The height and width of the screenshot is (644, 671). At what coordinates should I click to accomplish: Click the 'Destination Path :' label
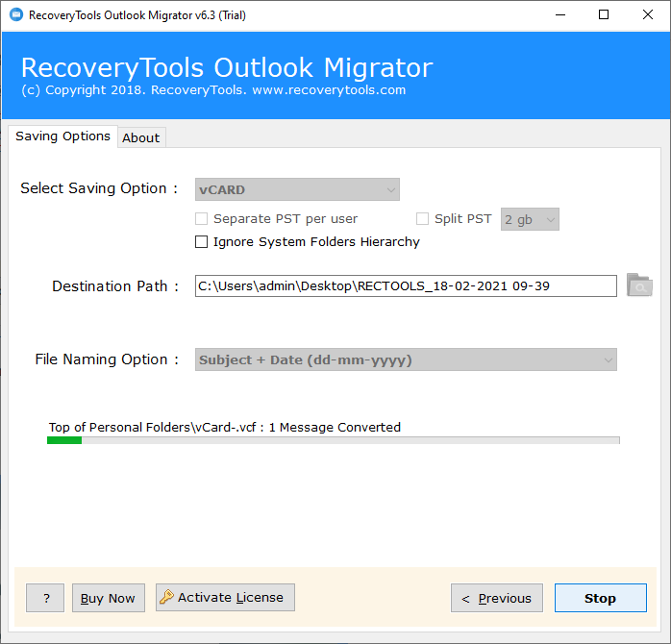[115, 285]
